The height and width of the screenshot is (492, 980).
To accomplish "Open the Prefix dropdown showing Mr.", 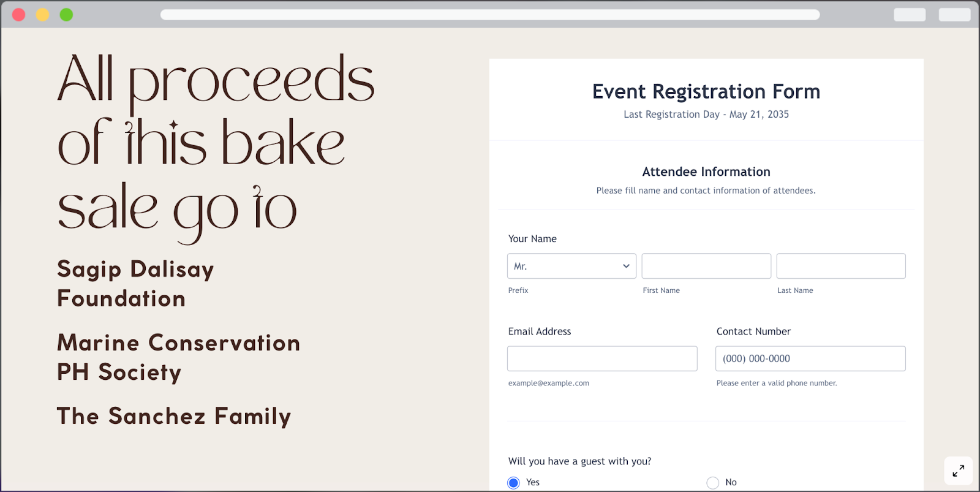I will (571, 267).
